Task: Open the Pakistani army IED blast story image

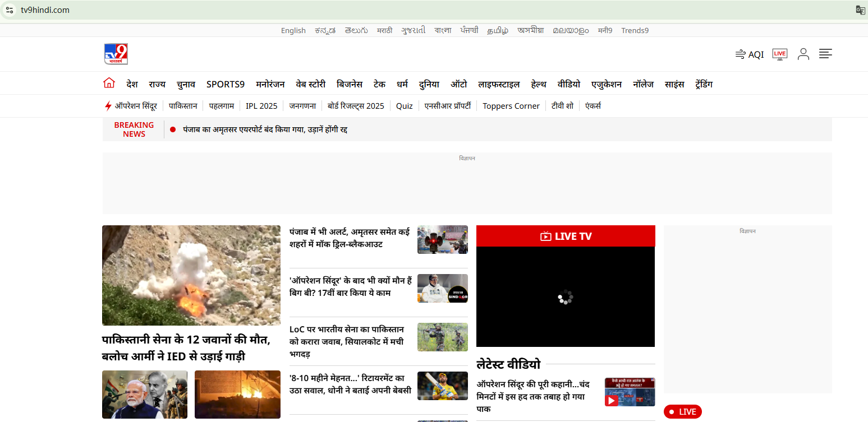Action: (x=191, y=275)
